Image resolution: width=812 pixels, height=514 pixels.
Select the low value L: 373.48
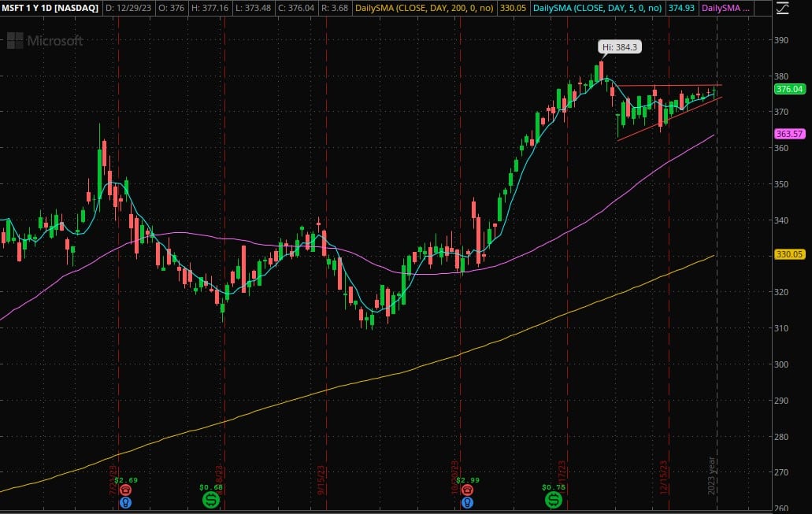tap(253, 8)
